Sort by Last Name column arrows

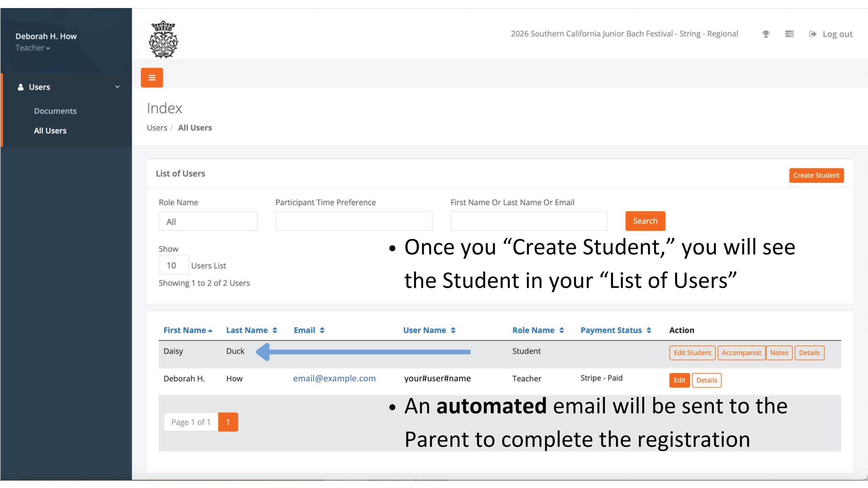click(x=275, y=330)
